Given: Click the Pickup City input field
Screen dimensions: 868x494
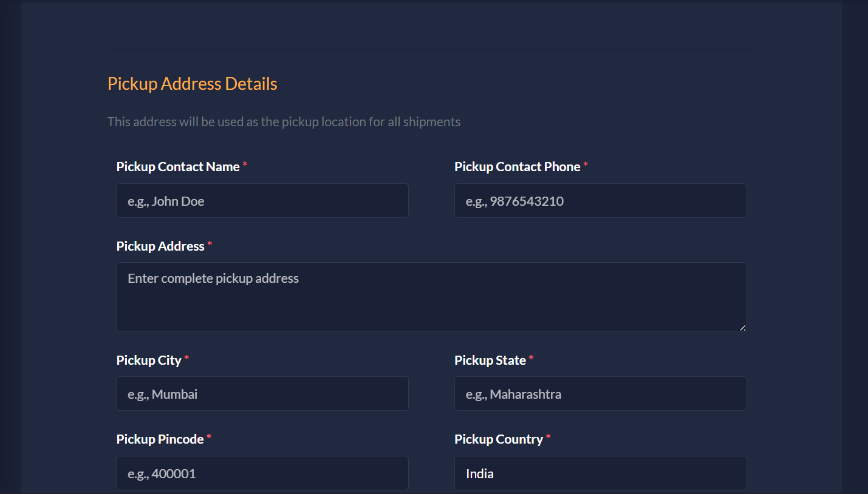Looking at the screenshot, I should (262, 393).
